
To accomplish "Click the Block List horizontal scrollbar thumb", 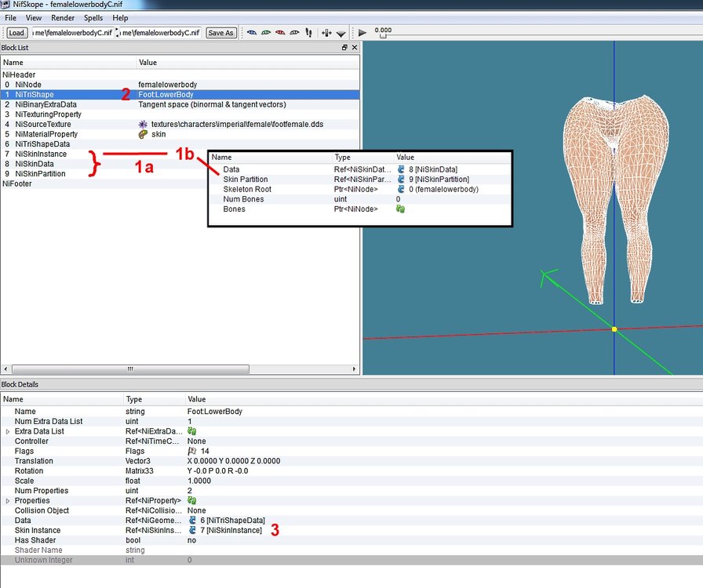I will 130,369.
